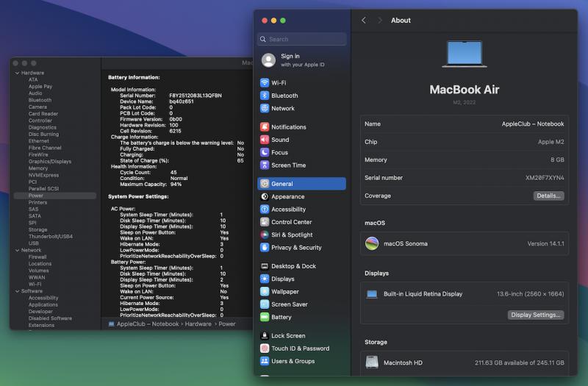Open the Bluetooth icon in sidebar
This screenshot has width=588, height=386.
coord(265,96)
